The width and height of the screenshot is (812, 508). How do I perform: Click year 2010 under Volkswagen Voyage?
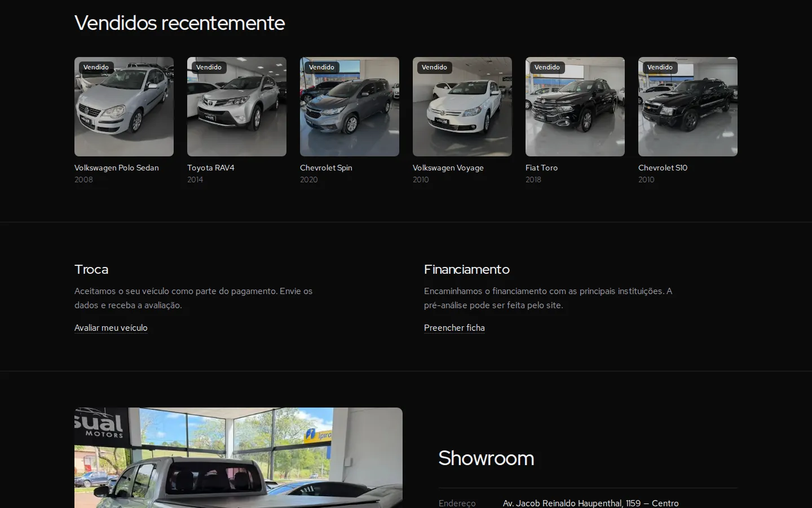(421, 179)
